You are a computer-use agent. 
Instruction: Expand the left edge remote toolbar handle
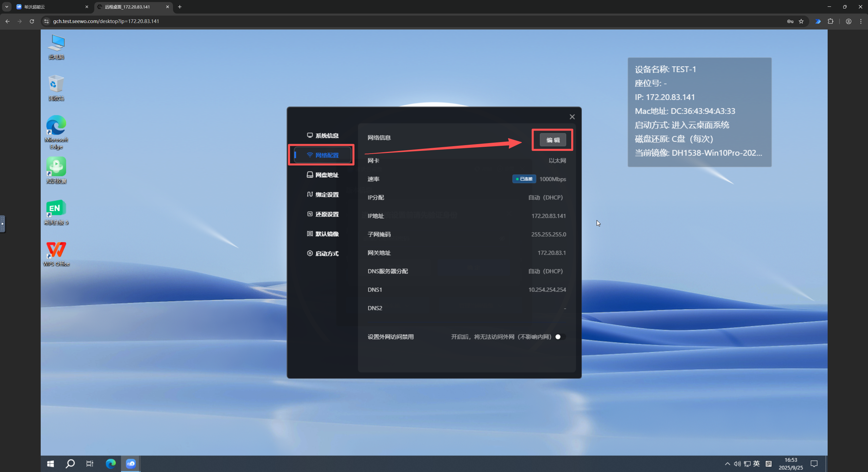(3, 224)
